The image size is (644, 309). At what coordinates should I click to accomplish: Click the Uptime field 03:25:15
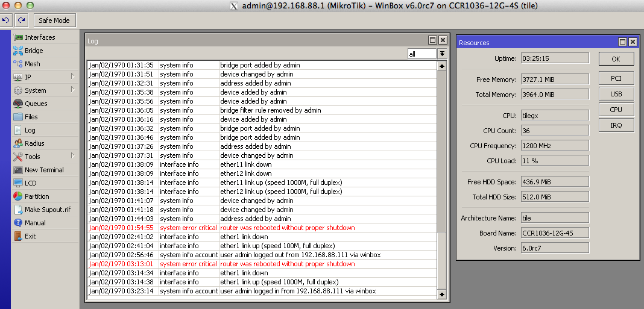(555, 58)
